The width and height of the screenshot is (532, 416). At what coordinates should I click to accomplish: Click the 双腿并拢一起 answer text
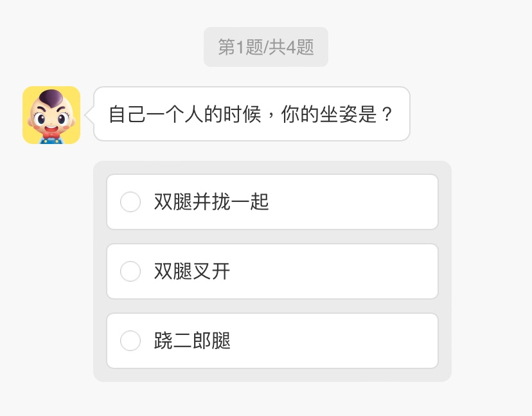click(x=211, y=202)
